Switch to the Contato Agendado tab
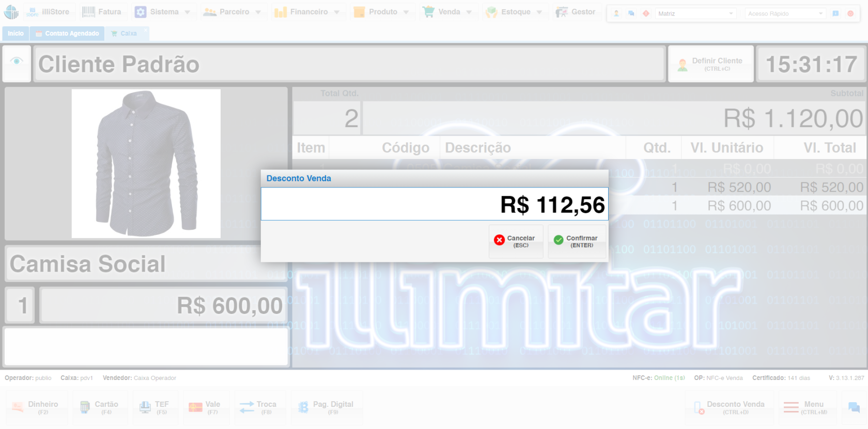The height and width of the screenshot is (429, 868). (x=67, y=34)
